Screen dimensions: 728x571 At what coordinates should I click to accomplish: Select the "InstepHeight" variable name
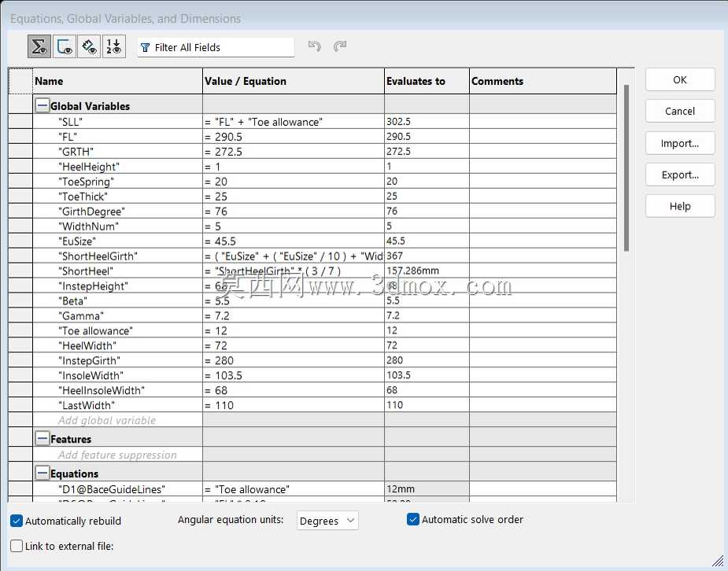click(x=94, y=286)
